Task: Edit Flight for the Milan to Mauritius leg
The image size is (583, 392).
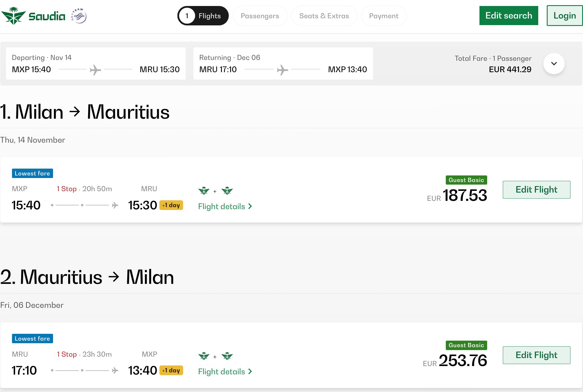Action: tap(536, 190)
